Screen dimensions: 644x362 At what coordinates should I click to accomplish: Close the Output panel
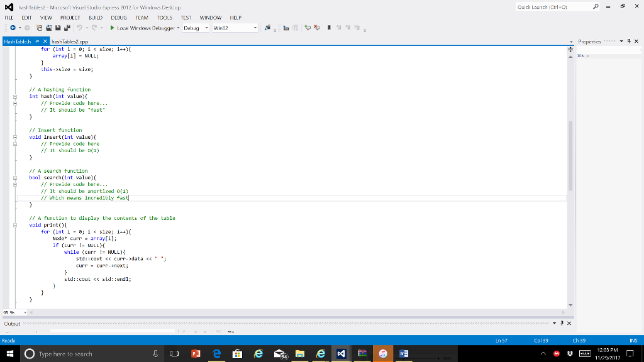coord(569,324)
